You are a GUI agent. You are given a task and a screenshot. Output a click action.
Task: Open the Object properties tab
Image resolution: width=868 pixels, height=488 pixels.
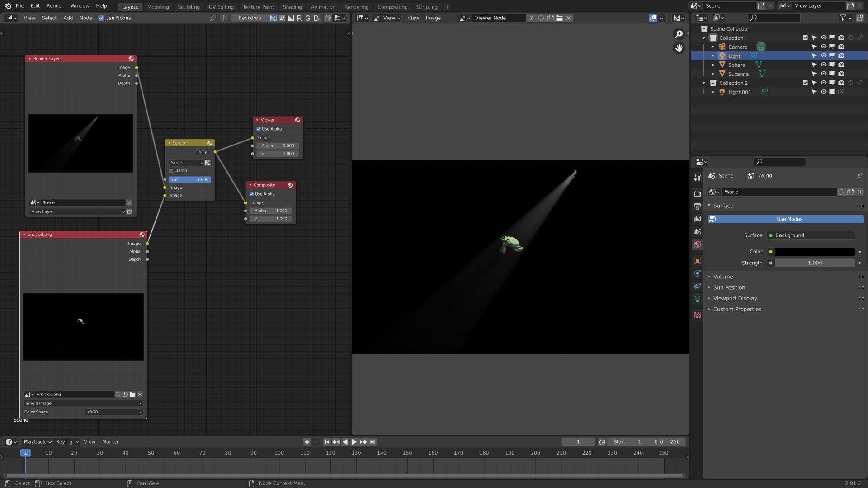pyautogui.click(x=698, y=261)
